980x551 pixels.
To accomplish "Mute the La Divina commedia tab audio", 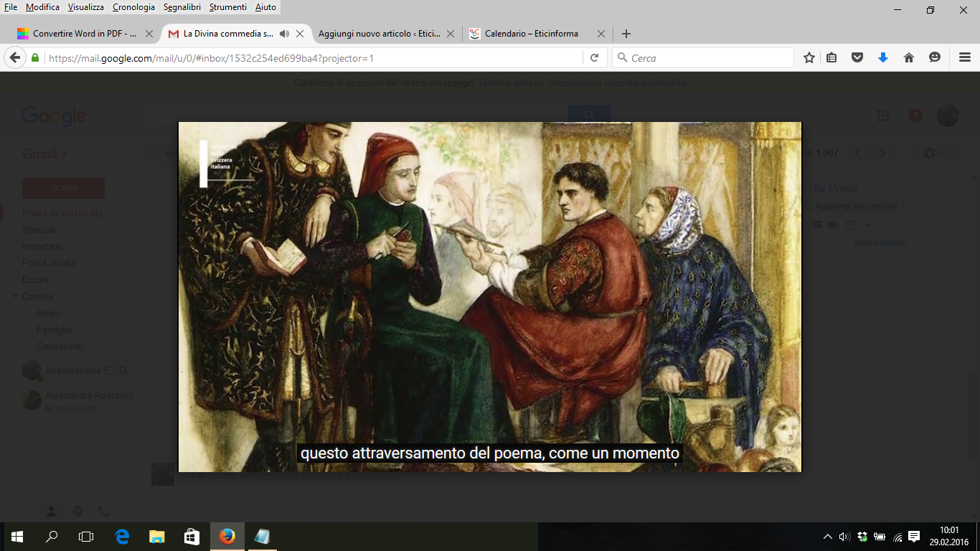I will pyautogui.click(x=284, y=34).
